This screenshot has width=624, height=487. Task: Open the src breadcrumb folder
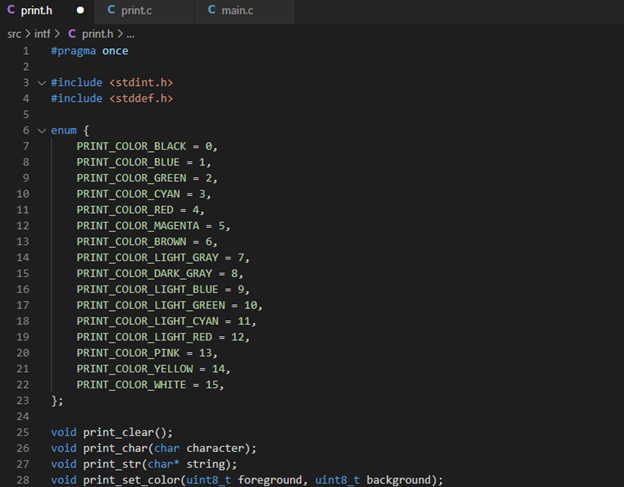click(14, 33)
